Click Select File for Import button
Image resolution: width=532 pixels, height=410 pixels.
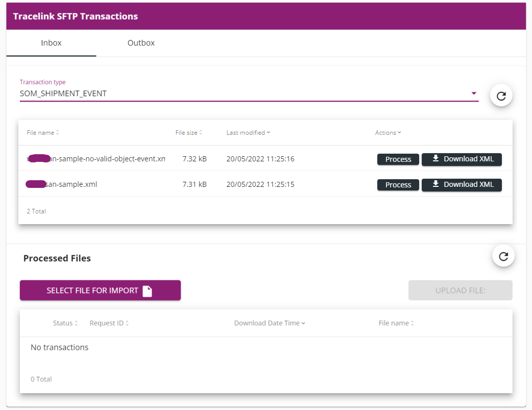click(x=100, y=291)
